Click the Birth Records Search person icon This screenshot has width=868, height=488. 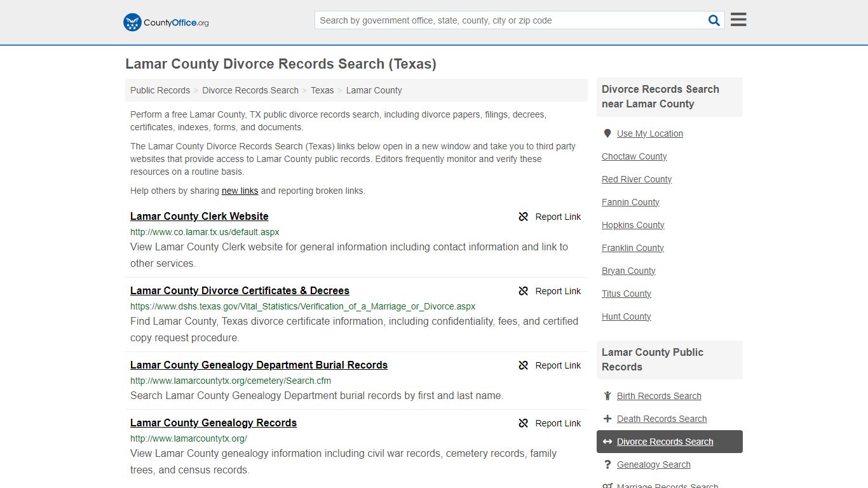607,395
